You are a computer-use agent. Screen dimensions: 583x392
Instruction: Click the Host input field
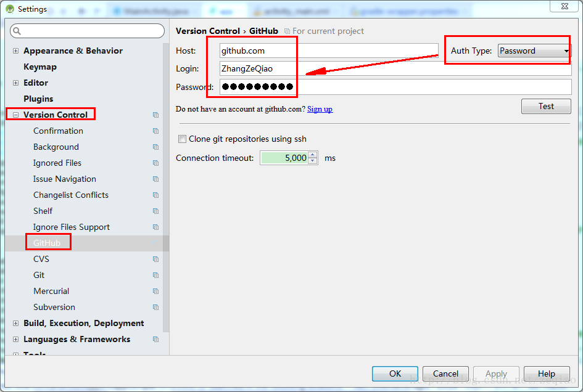tap(329, 51)
